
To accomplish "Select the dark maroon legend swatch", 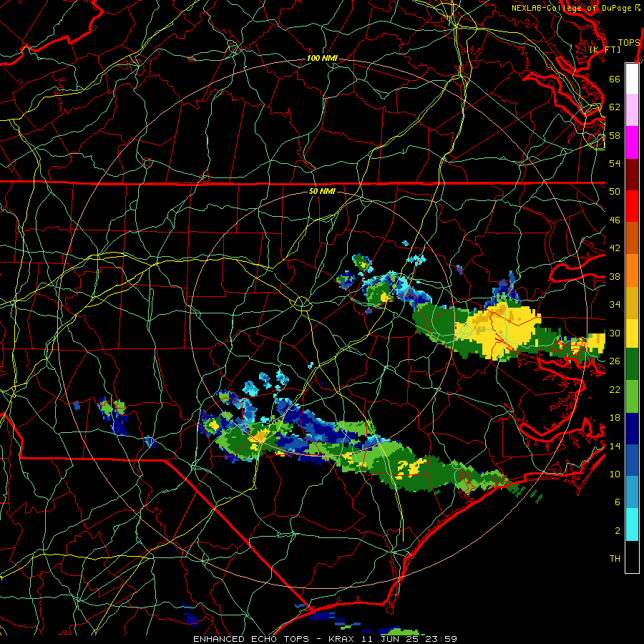I will [632, 174].
